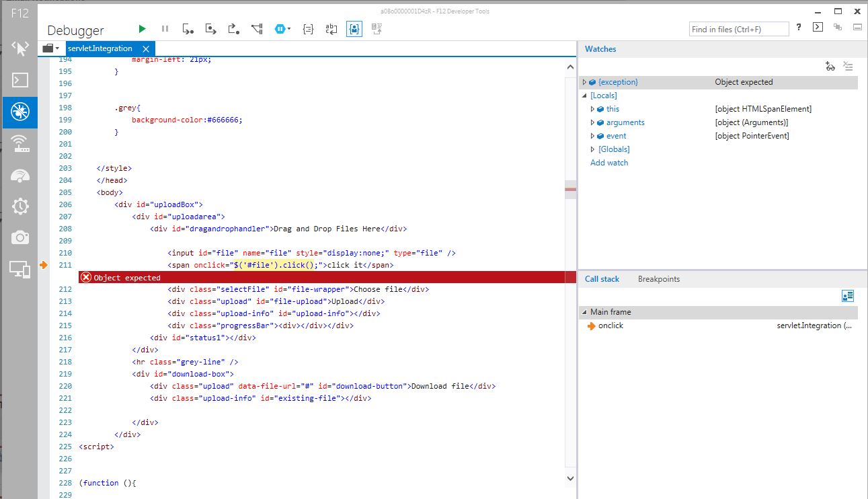Click the library frames icon in Call stack
868x499 pixels.
click(848, 296)
